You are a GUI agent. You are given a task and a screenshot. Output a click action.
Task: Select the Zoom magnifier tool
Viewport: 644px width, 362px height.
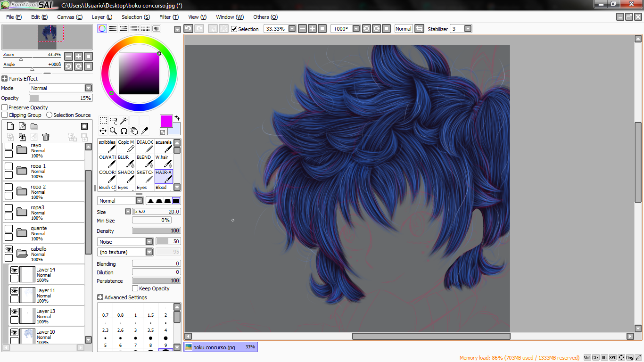click(113, 131)
